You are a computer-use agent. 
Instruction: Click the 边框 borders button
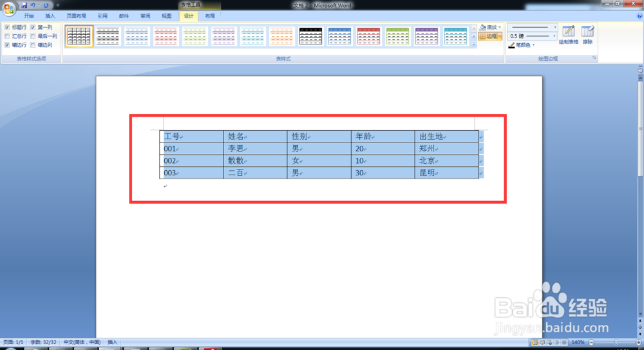[488, 36]
